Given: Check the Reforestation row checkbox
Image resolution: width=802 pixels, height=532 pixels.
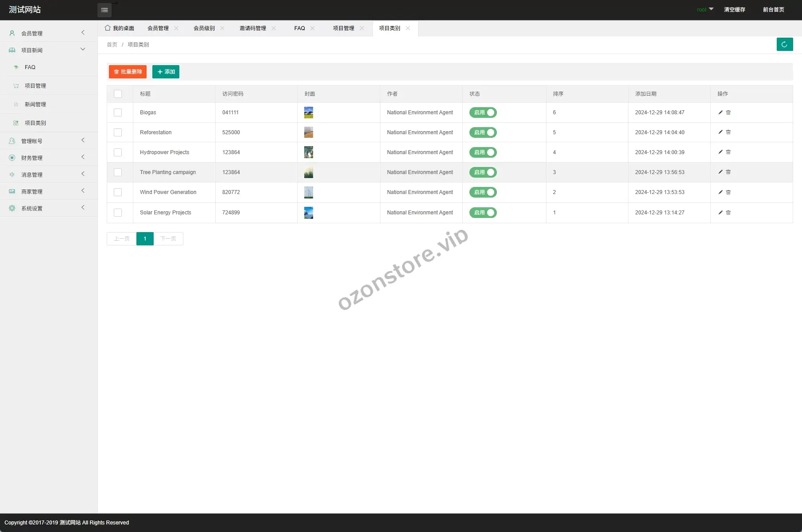Looking at the screenshot, I should (x=118, y=132).
